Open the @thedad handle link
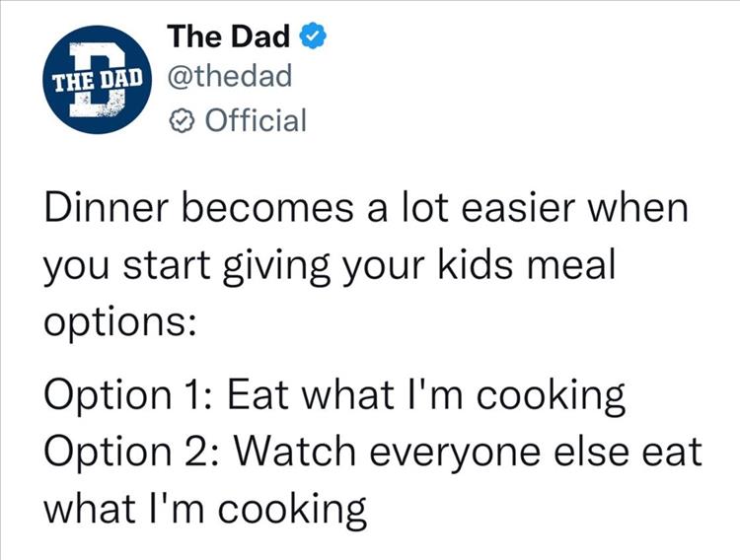Viewport: 740px width, 560px height. coord(230,78)
